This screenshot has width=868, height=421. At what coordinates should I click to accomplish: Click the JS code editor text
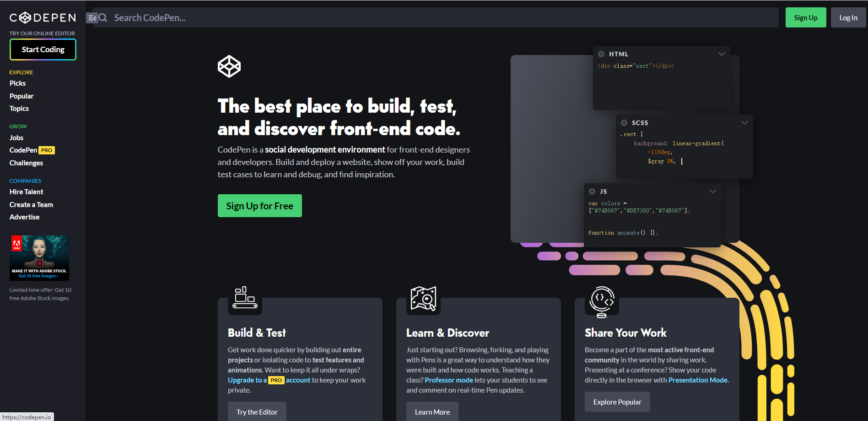tap(639, 218)
